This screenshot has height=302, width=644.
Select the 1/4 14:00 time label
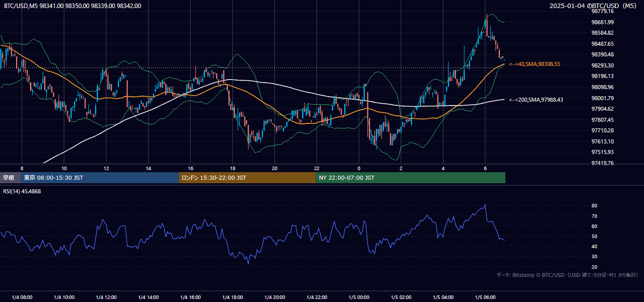[x=148, y=297]
